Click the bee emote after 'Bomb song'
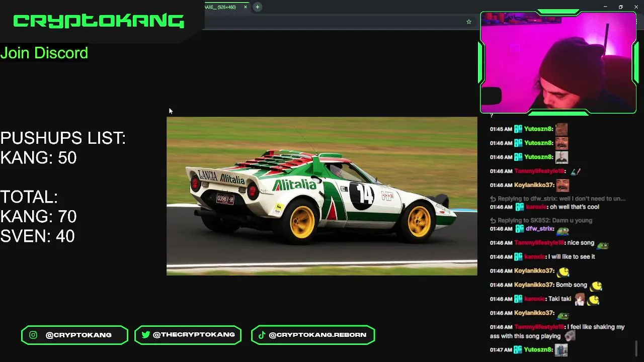Screen dimensions: 644x362 [x=596, y=286]
